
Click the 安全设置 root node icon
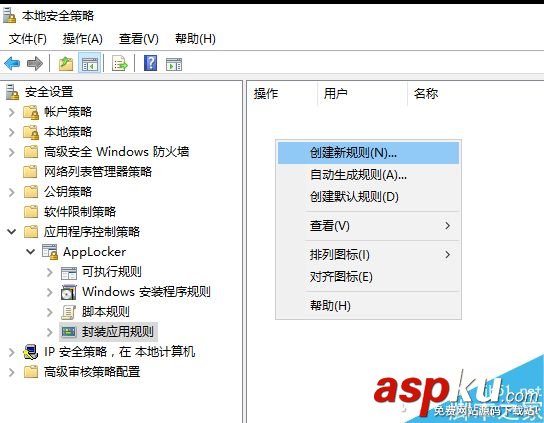12,92
